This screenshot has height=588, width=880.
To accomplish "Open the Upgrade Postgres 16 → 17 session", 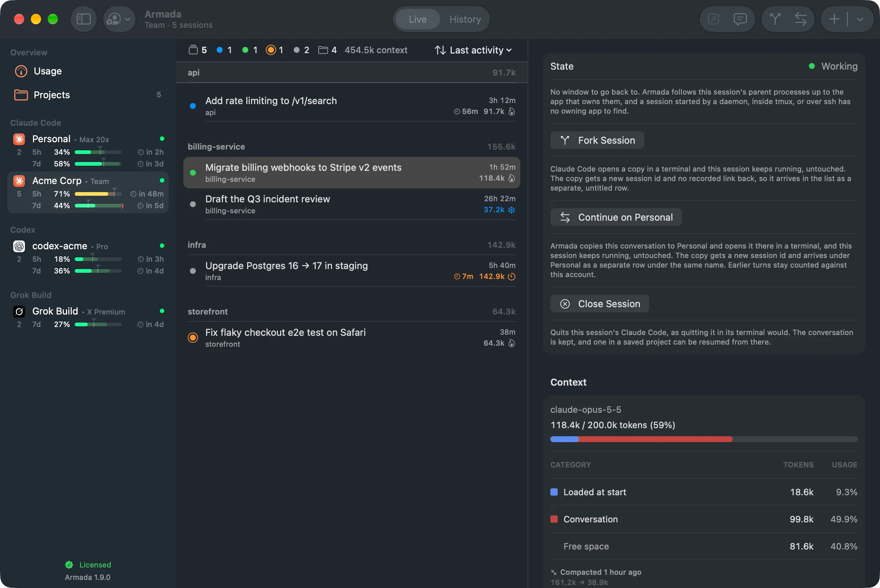I will (x=352, y=271).
